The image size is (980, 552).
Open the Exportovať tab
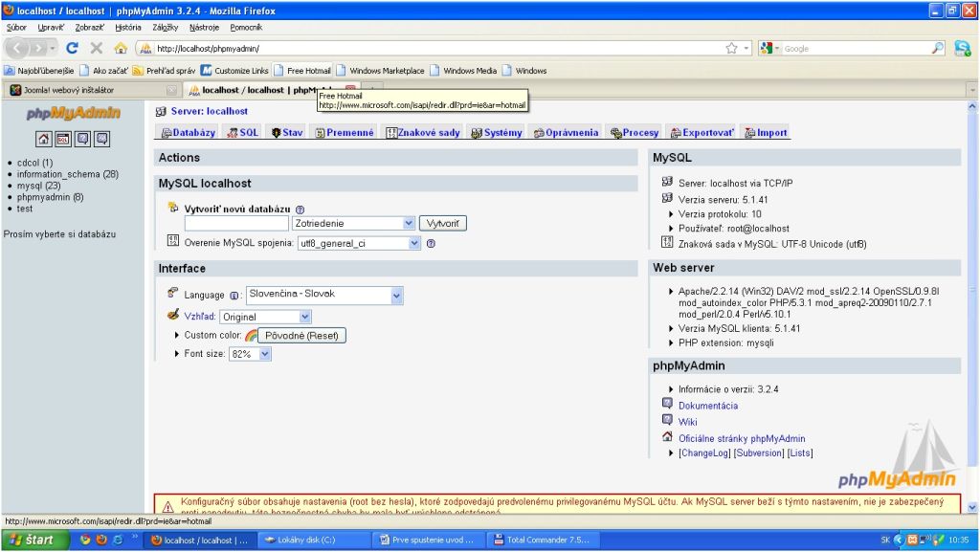(702, 132)
